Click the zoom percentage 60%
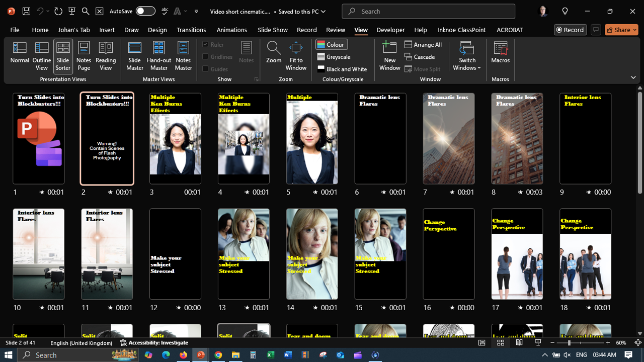This screenshot has width=644, height=362. coord(621,343)
